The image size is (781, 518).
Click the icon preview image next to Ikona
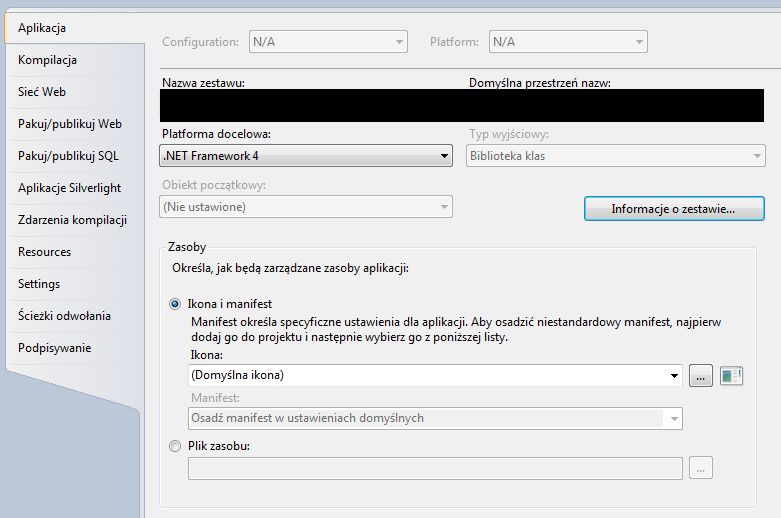click(x=731, y=376)
